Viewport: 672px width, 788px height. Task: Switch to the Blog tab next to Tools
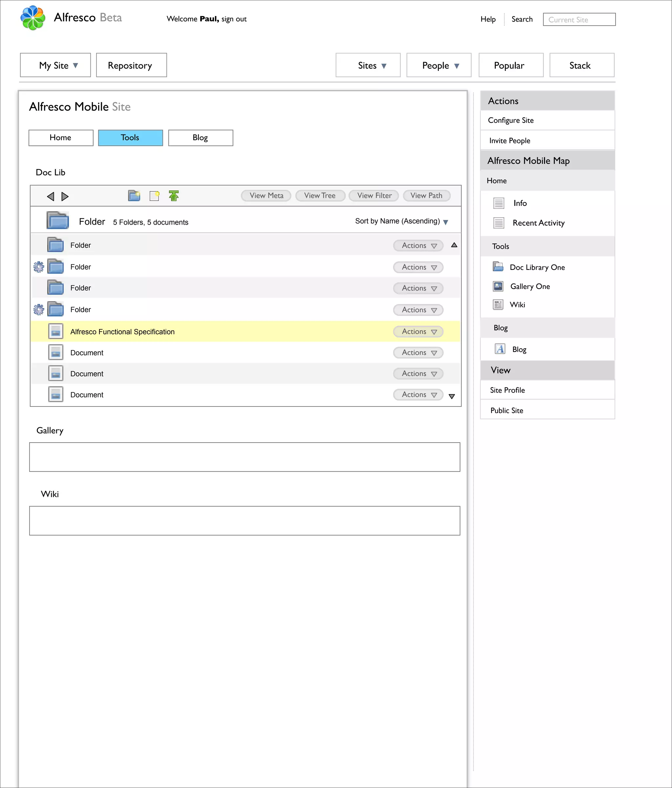click(x=201, y=138)
